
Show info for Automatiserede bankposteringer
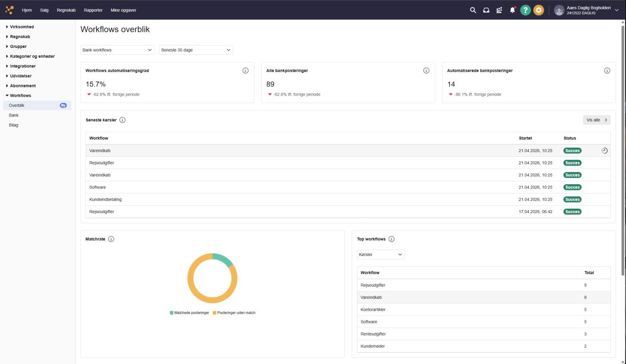tap(607, 70)
